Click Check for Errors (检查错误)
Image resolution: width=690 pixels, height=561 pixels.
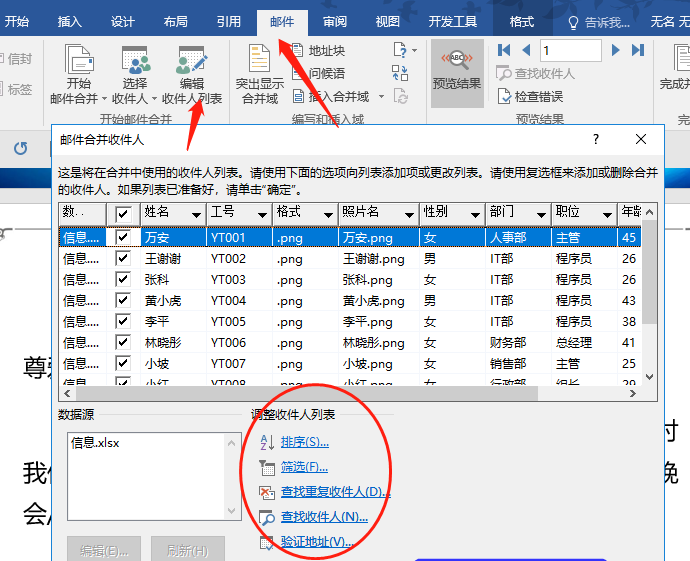tap(531, 96)
